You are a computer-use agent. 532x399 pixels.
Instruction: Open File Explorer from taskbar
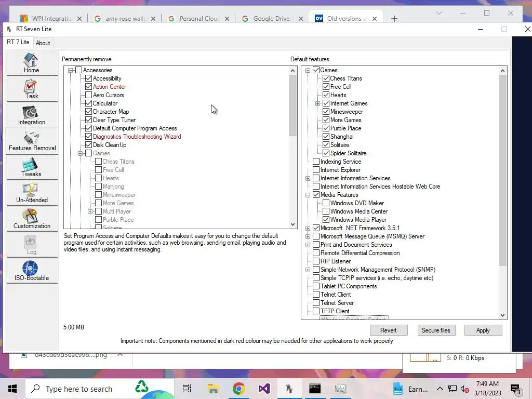213,389
